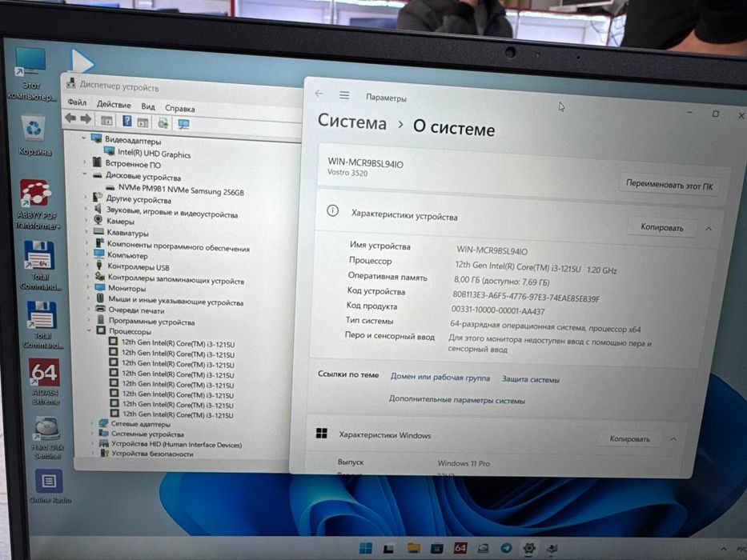Click Settings gear taskbar icon

pos(528,549)
